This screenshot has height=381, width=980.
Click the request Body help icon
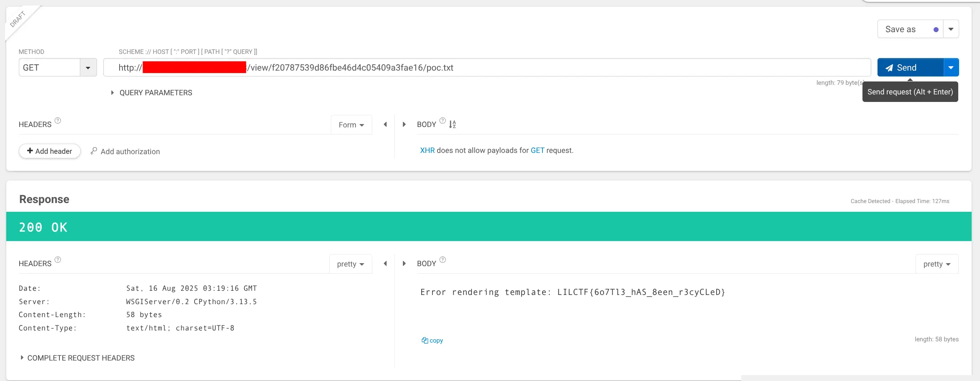tap(443, 121)
